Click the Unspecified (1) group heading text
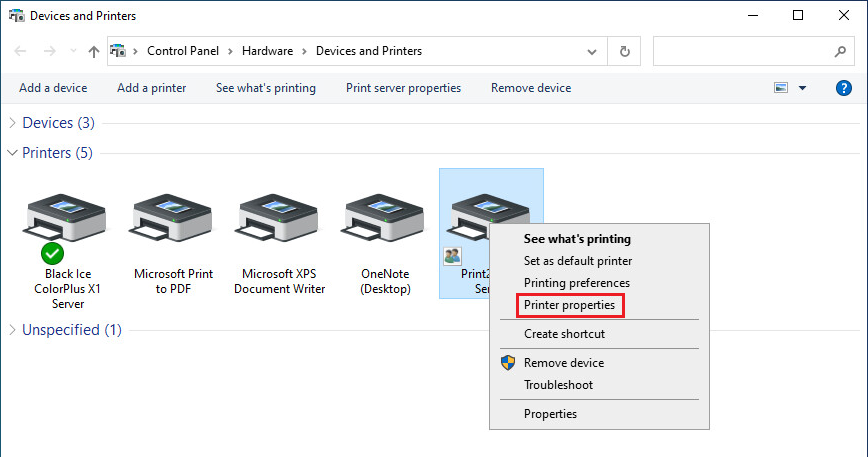Image resolution: width=868 pixels, height=457 pixels. pyautogui.click(x=72, y=330)
